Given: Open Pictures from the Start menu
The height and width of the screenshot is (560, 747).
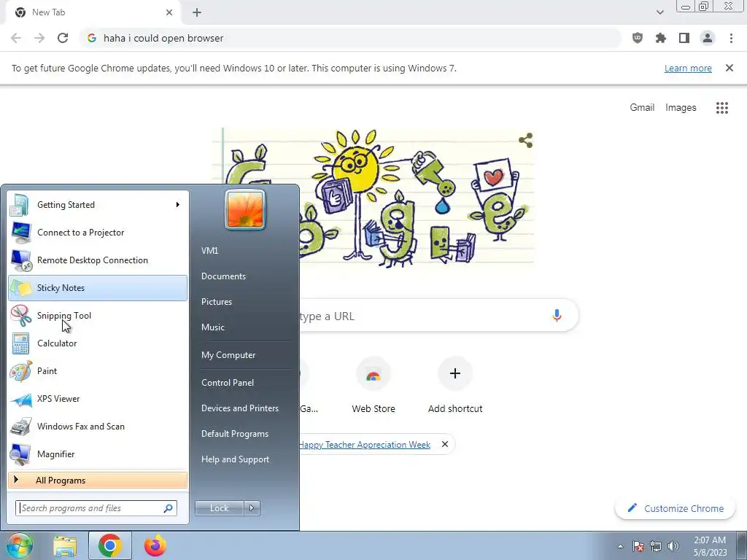Looking at the screenshot, I should 217,301.
